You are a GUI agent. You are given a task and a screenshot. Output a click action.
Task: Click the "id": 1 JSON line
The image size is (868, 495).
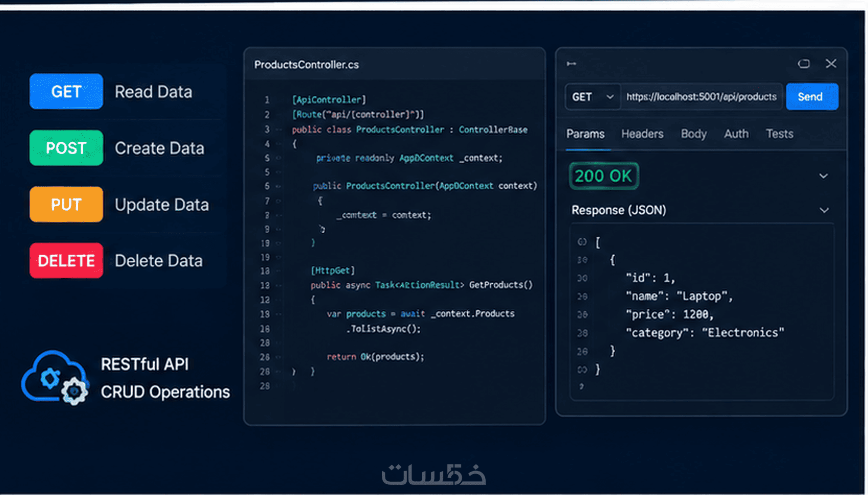[650, 278]
